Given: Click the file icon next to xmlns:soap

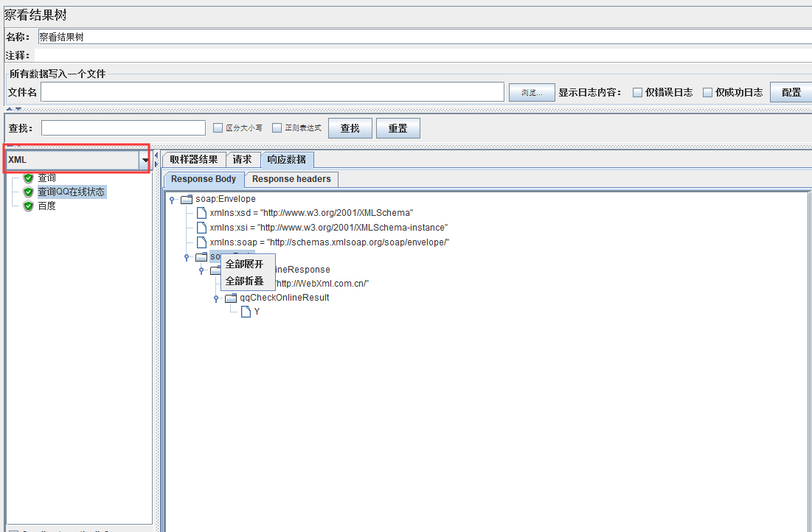Looking at the screenshot, I should point(201,242).
